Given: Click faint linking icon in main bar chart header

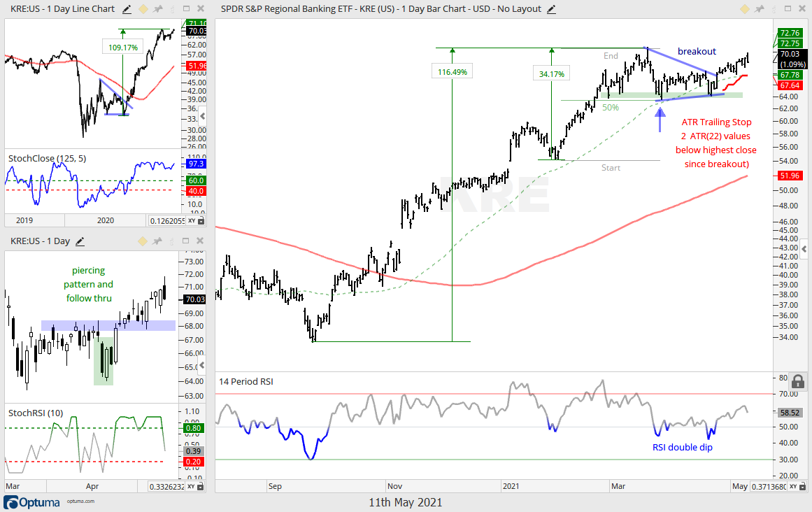Looking at the screenshot, I should (x=774, y=9).
